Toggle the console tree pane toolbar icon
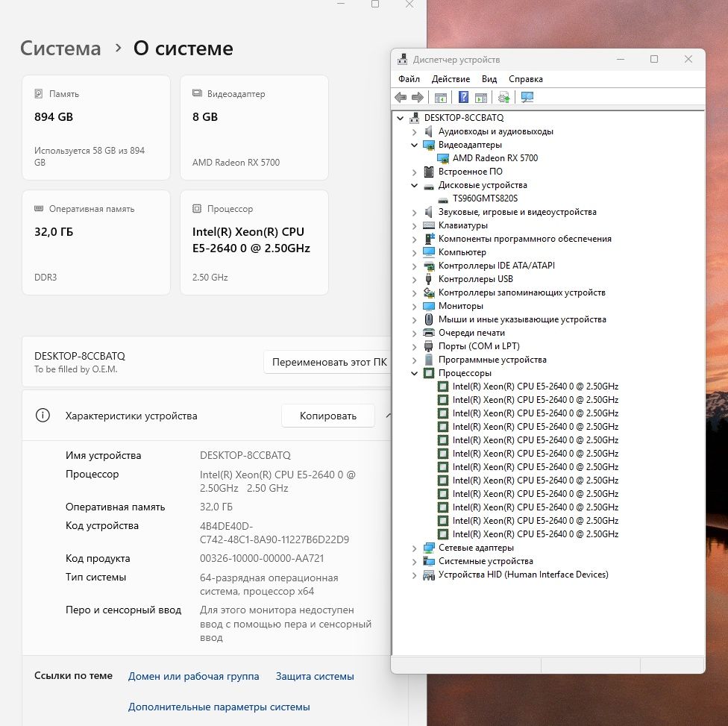The height and width of the screenshot is (726, 728). (441, 98)
